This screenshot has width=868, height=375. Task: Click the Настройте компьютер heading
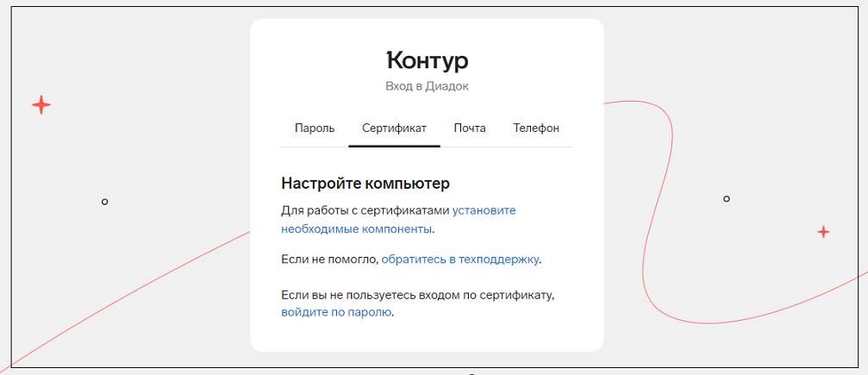(365, 184)
